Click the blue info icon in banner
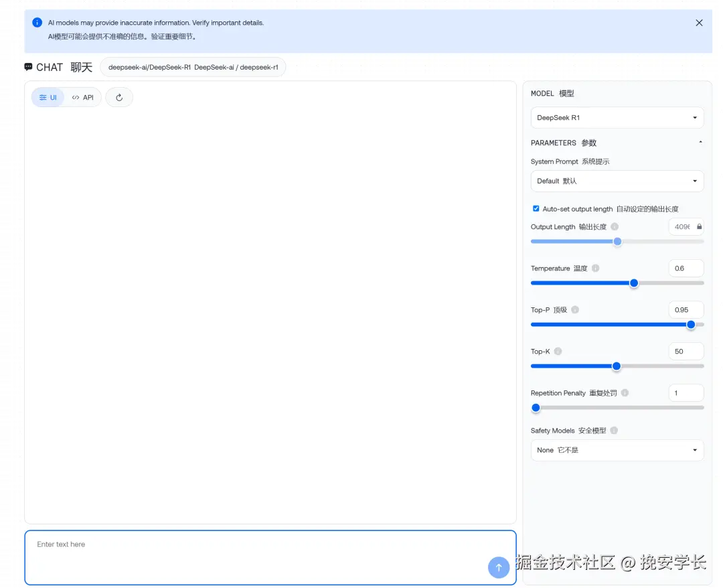Screen dimensions: 723x588 tap(37, 23)
